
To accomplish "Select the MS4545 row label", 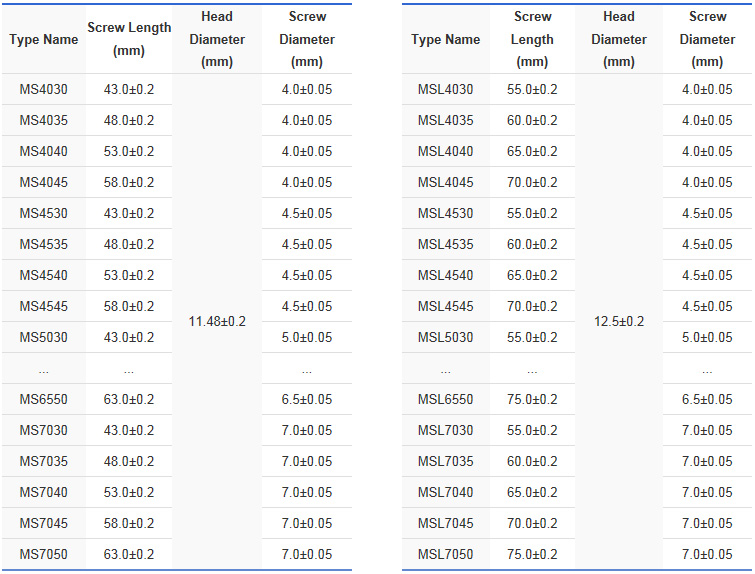I will 43,306.
